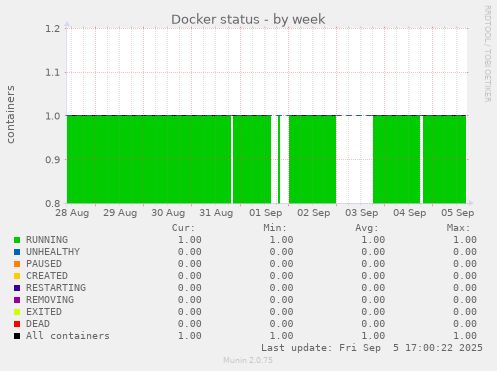Click the DEAD max value 0.00

[465, 324]
